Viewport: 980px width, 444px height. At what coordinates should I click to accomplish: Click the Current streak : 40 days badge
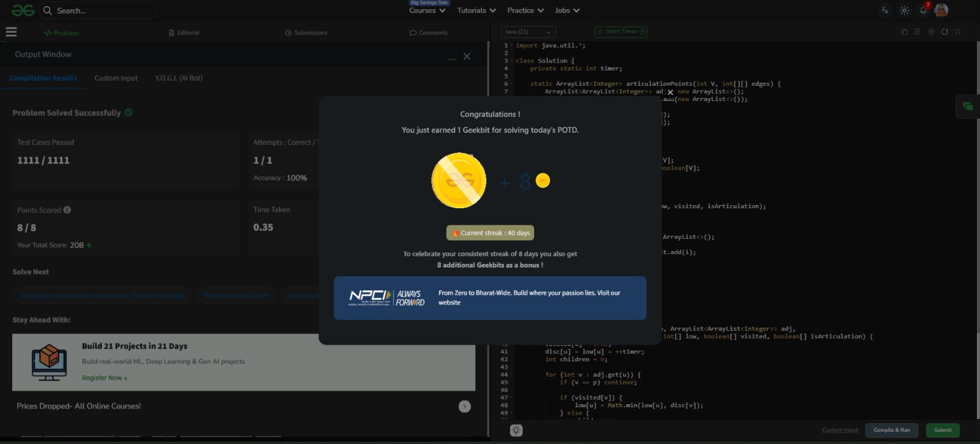point(490,233)
